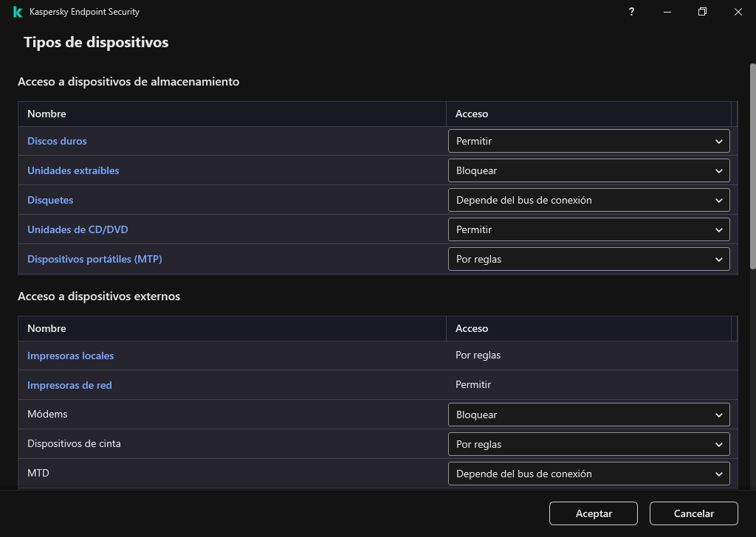Click the Nombre column header
Viewport: 756px width, 537px height.
coord(47,114)
